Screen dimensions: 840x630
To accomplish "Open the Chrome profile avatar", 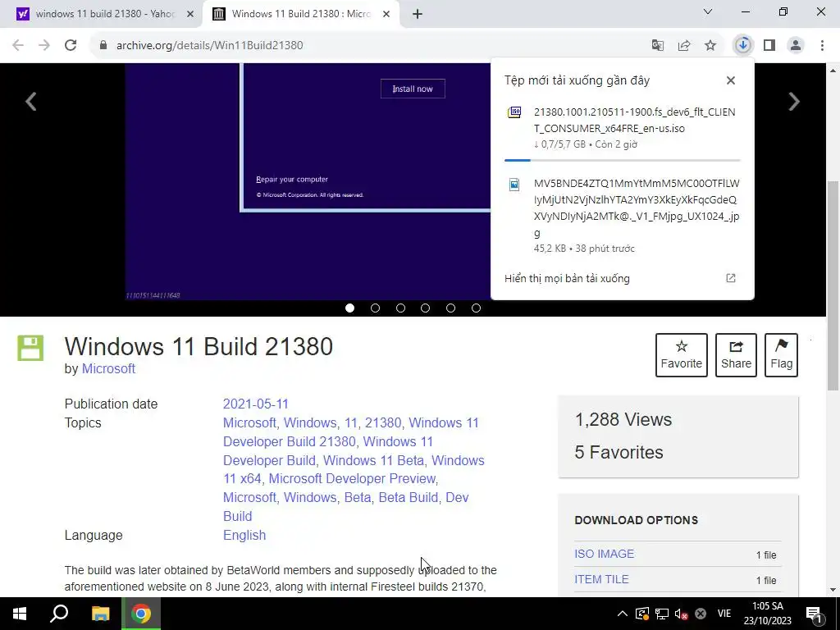I will pos(796,46).
